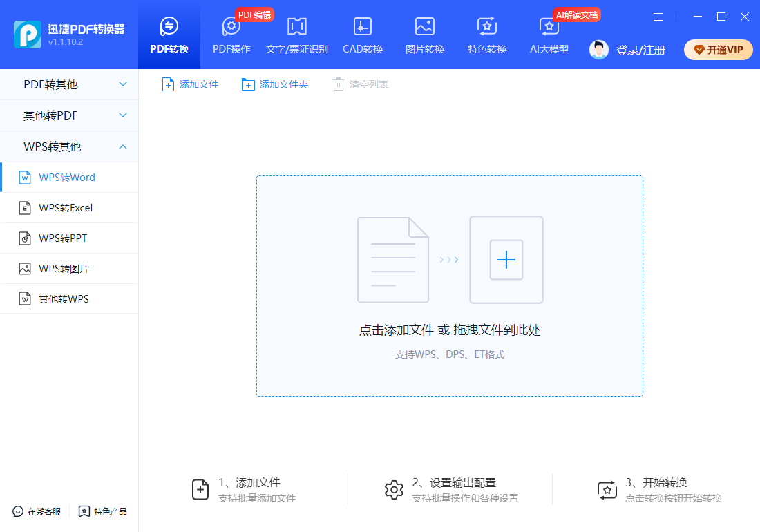
Task: Click the 开通VIP button
Action: pyautogui.click(x=719, y=50)
